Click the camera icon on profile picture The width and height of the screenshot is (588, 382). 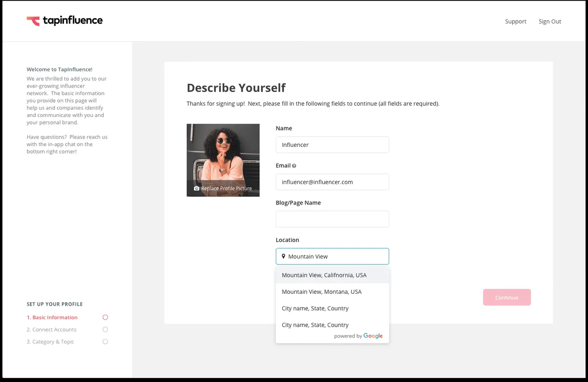pyautogui.click(x=196, y=189)
